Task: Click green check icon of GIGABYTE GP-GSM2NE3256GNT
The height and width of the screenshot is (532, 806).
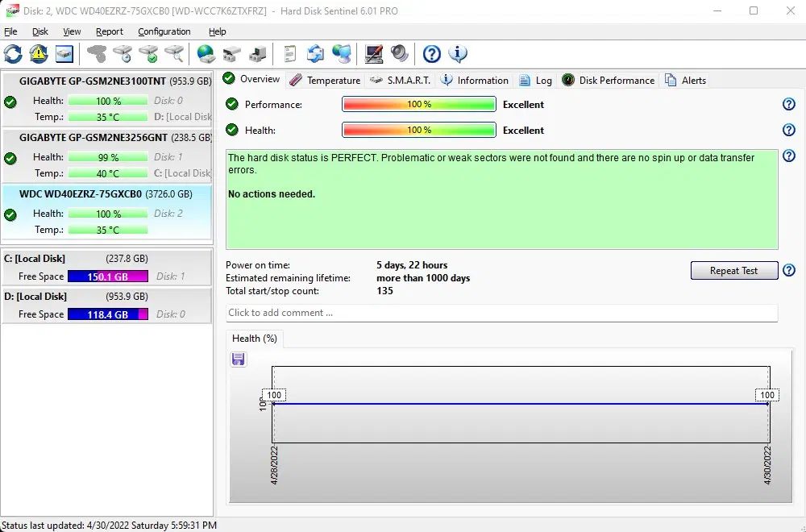Action: (10, 158)
